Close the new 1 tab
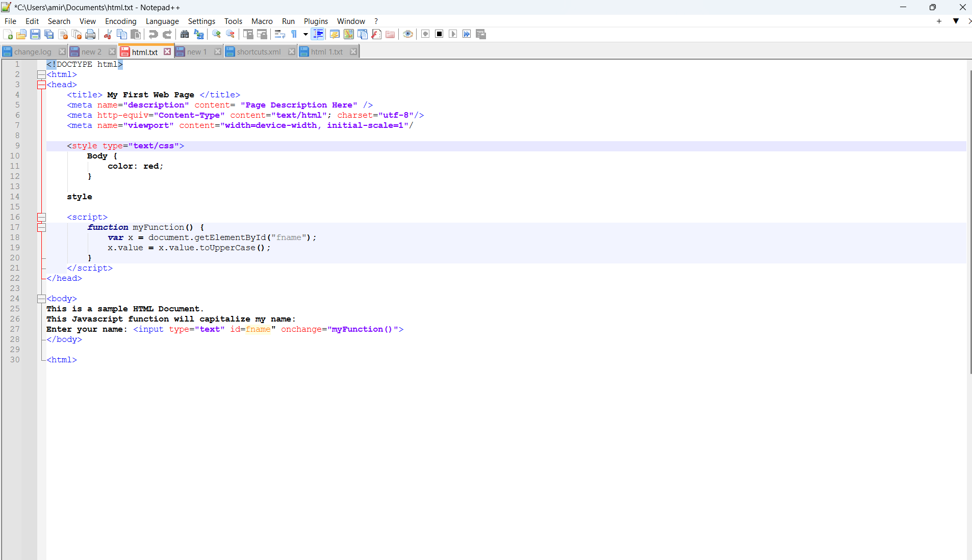972x560 pixels. (x=218, y=51)
